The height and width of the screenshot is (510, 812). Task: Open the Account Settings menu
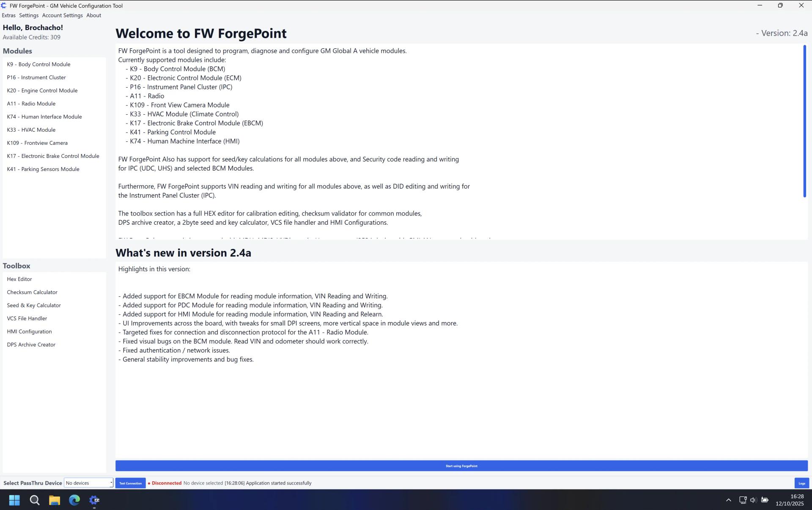coord(62,15)
